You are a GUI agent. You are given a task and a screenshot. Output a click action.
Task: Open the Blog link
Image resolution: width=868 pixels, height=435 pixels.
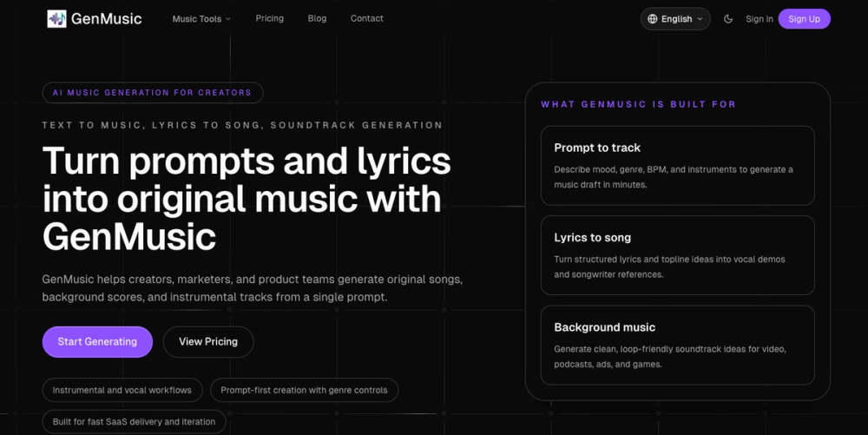coord(317,18)
